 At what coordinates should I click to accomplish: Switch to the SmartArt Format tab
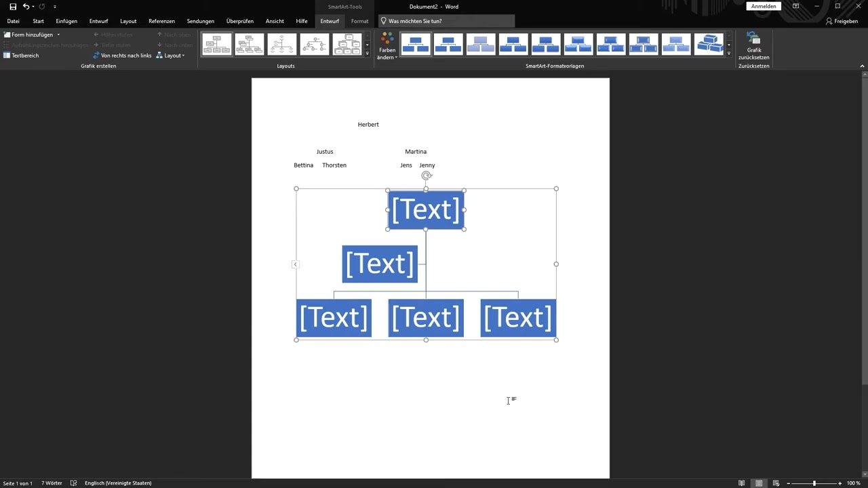360,21
